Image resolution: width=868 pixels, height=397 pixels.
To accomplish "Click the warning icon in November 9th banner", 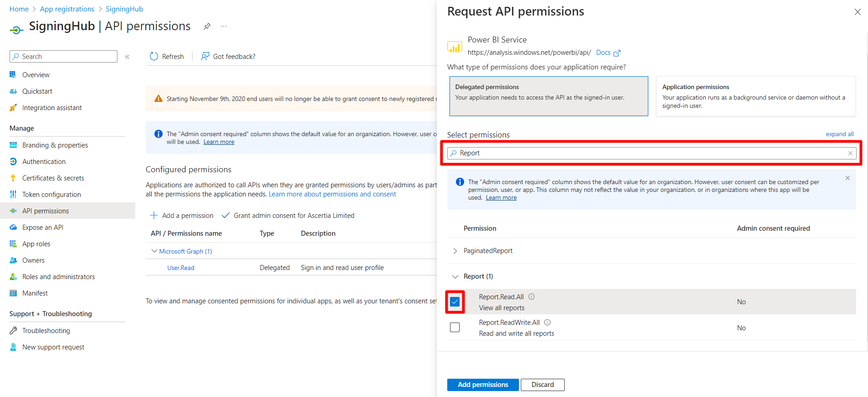I will point(159,99).
